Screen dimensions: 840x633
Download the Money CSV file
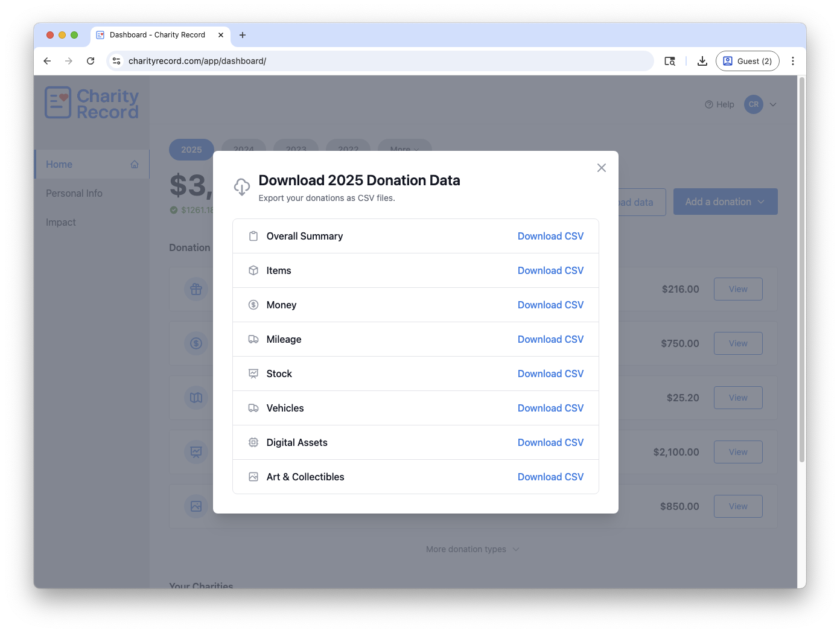pos(550,305)
